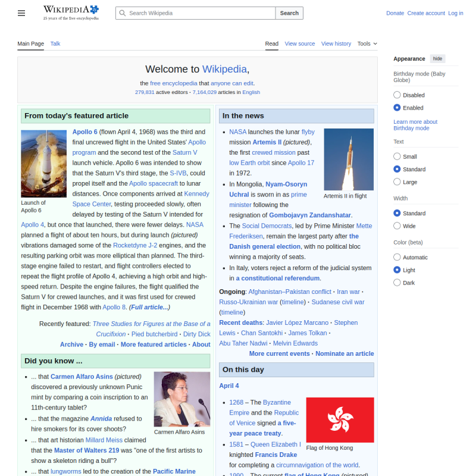
Task: Open the Apollo 6 launch thumbnail
Action: pos(43,164)
